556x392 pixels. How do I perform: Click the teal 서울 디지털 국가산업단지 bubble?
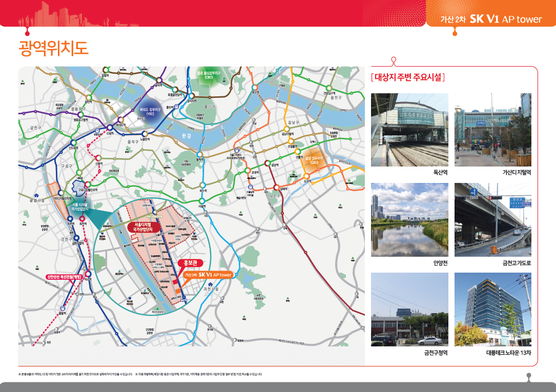pyautogui.click(x=80, y=207)
